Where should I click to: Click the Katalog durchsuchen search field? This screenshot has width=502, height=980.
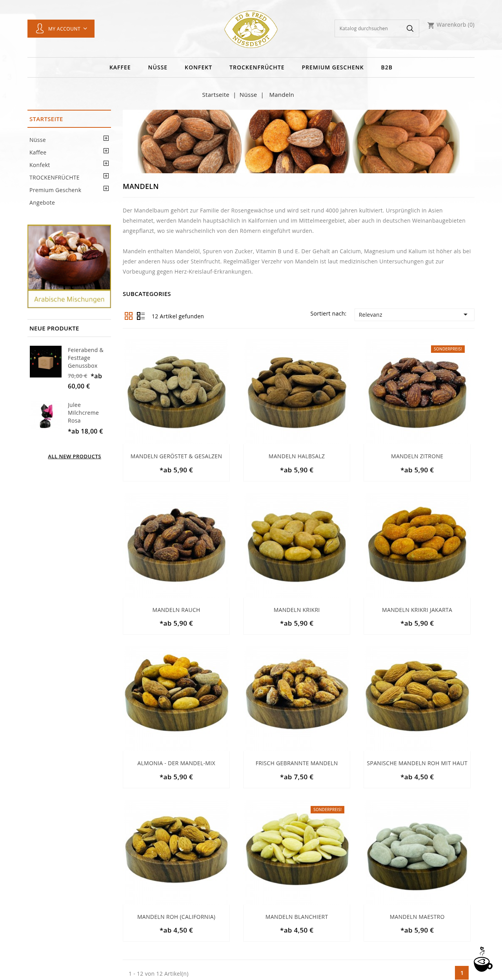coord(369,29)
